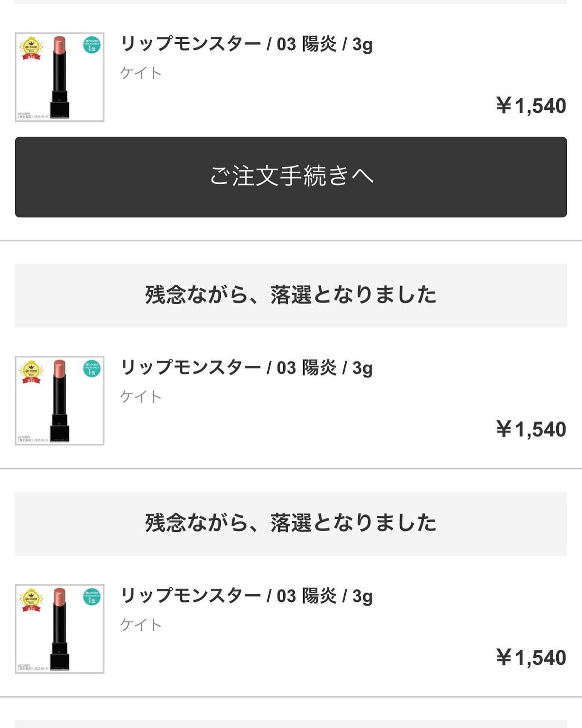Open the lipstick thumbnail above the order button
This screenshot has width=582, height=728.
point(59,78)
